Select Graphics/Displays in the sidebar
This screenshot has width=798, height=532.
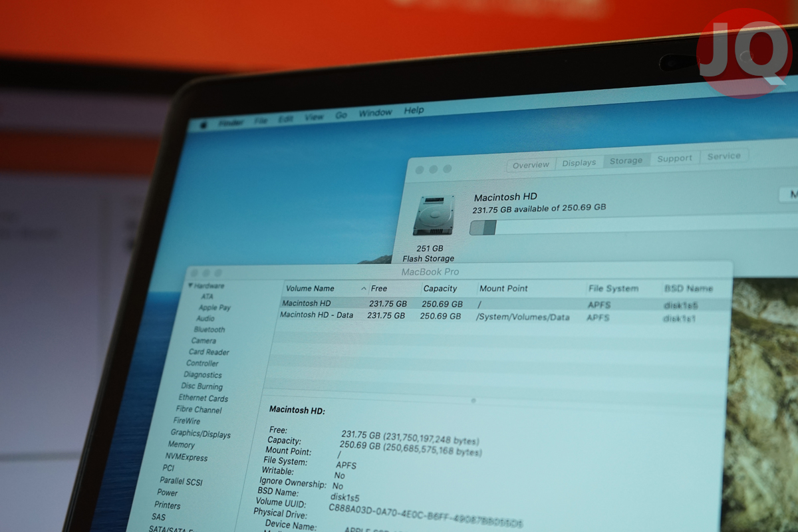pyautogui.click(x=200, y=434)
